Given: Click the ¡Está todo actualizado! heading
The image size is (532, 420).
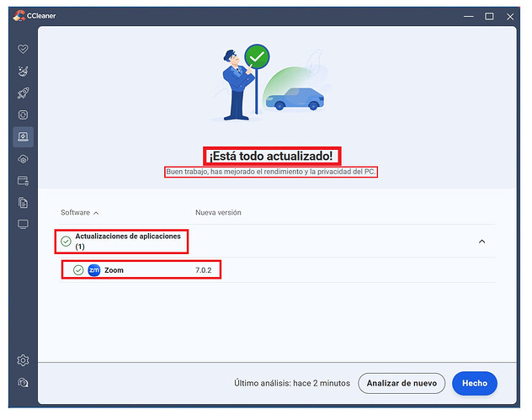Looking at the screenshot, I should click(271, 156).
